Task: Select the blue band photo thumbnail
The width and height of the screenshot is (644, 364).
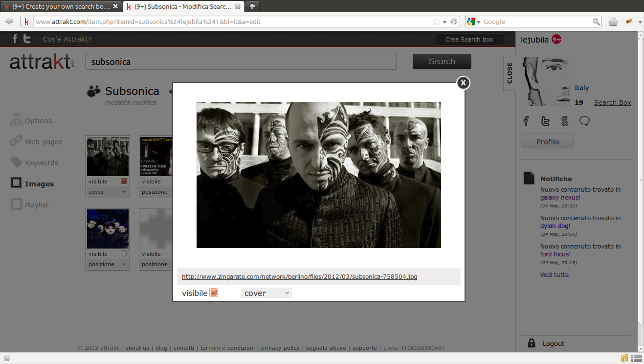Action: pos(108,229)
